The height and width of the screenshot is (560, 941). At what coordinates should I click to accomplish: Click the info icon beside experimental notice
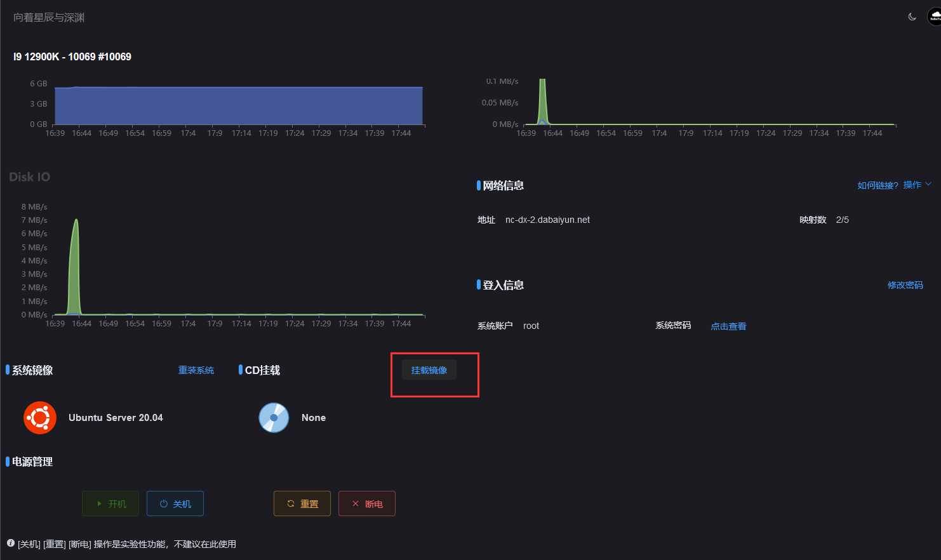(x=11, y=543)
